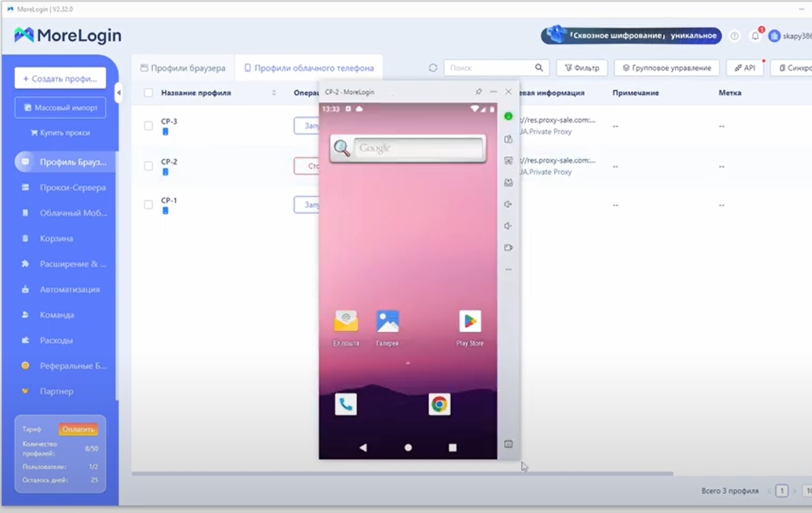This screenshot has width=812, height=513.
Task: Open Автоматизация in sidebar
Action: (65, 289)
